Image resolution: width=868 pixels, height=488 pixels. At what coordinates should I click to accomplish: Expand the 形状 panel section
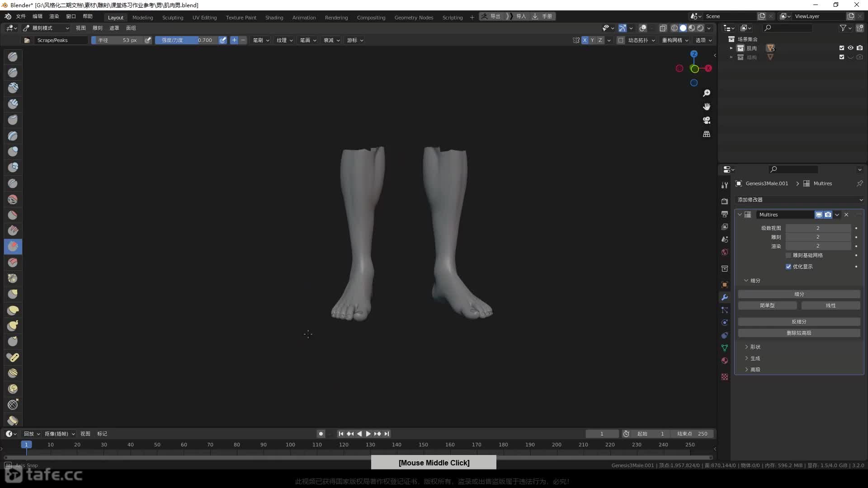746,347
